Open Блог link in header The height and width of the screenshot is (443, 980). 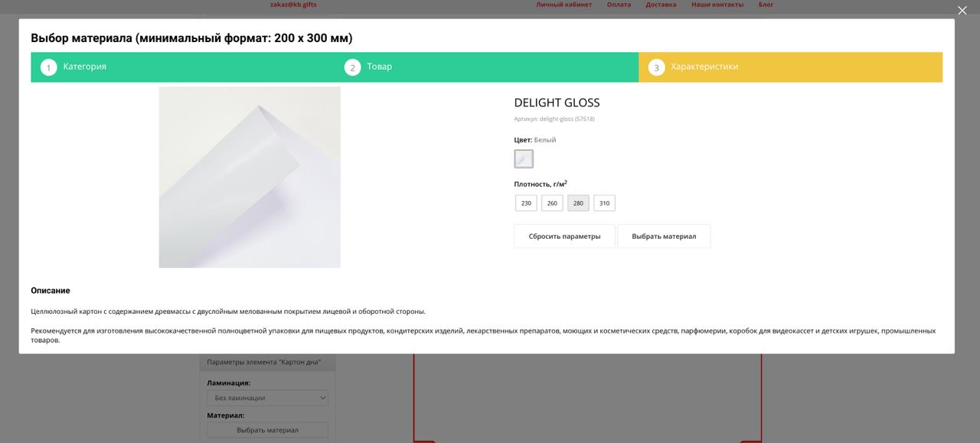pyautogui.click(x=766, y=5)
